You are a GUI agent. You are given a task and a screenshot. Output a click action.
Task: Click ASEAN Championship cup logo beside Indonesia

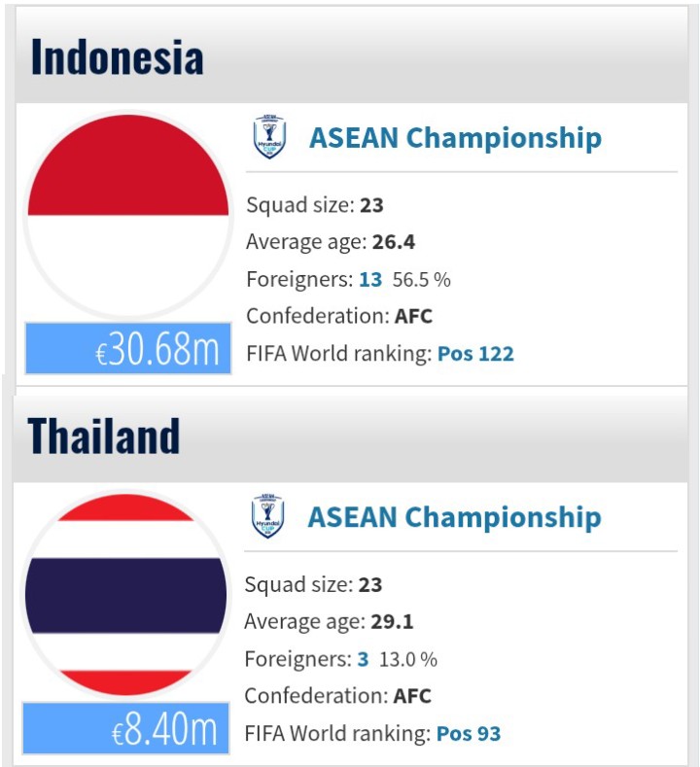point(269,137)
